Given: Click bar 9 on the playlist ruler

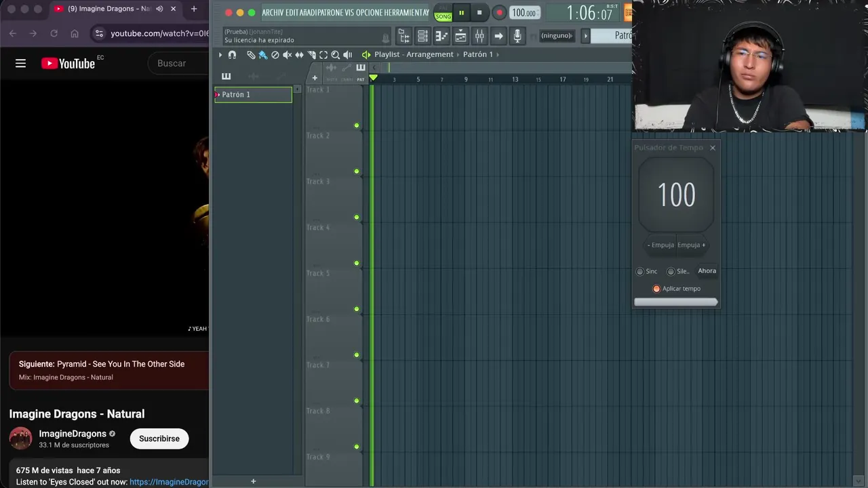Looking at the screenshot, I should click(466, 79).
